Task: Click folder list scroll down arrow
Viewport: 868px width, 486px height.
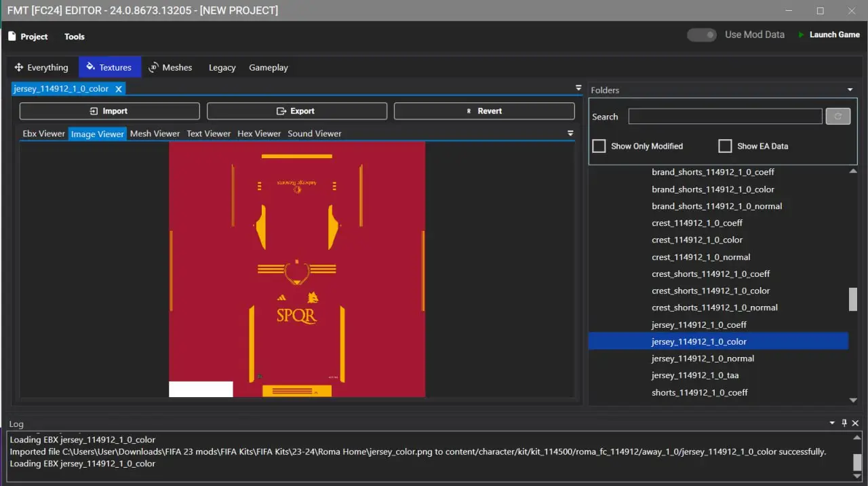Action: point(853,400)
